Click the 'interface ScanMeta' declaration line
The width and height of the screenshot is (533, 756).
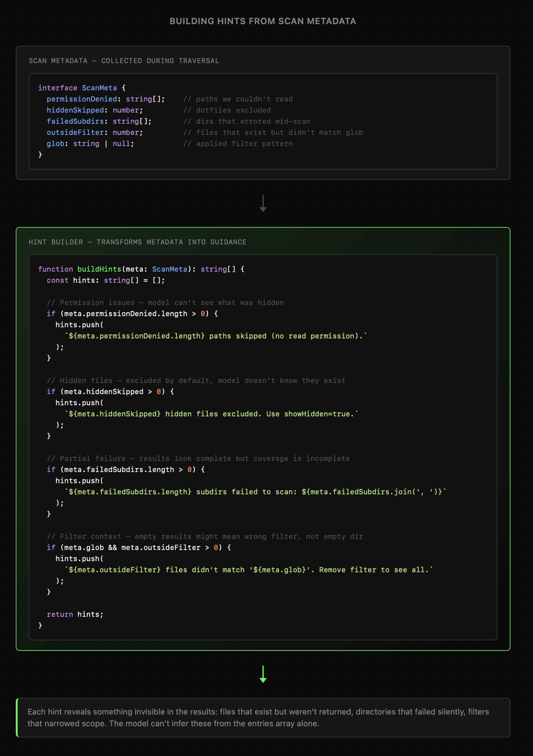pyautogui.click(x=82, y=88)
